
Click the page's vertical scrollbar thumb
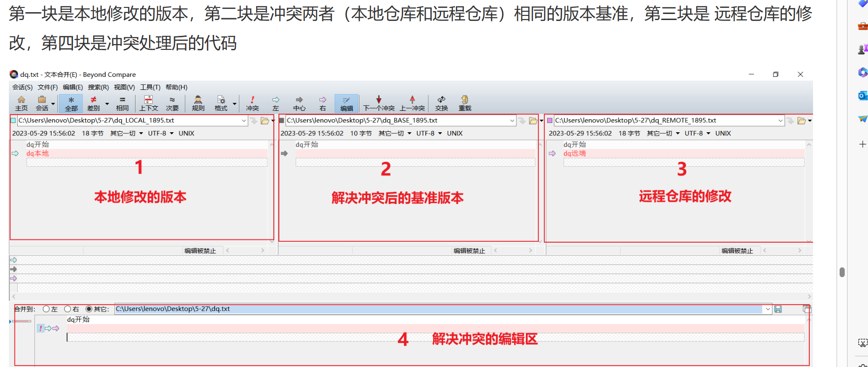842,272
